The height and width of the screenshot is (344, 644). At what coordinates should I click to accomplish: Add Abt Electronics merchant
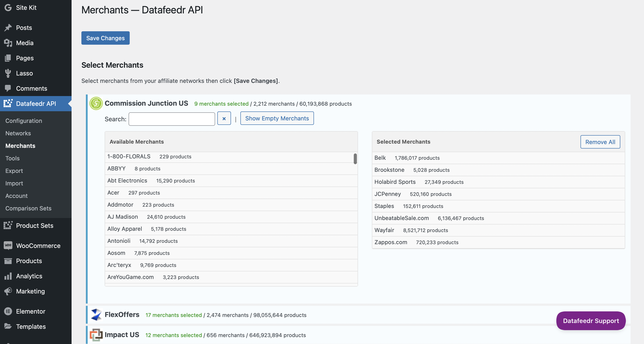coord(231,181)
